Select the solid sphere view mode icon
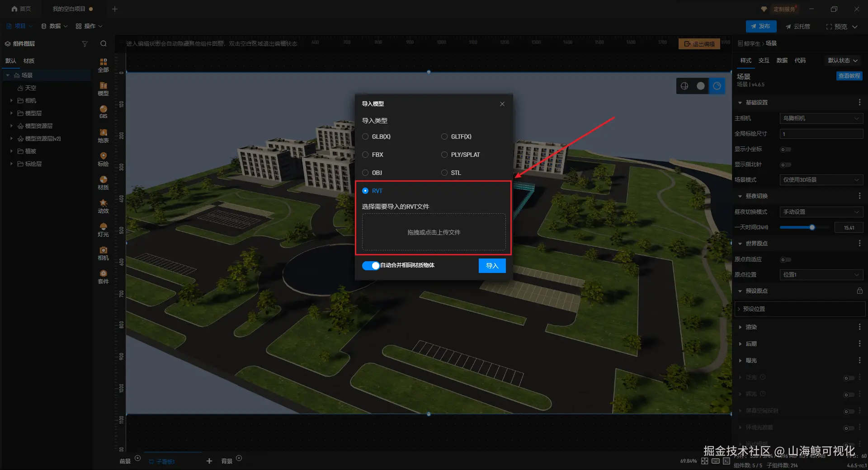 (x=701, y=86)
